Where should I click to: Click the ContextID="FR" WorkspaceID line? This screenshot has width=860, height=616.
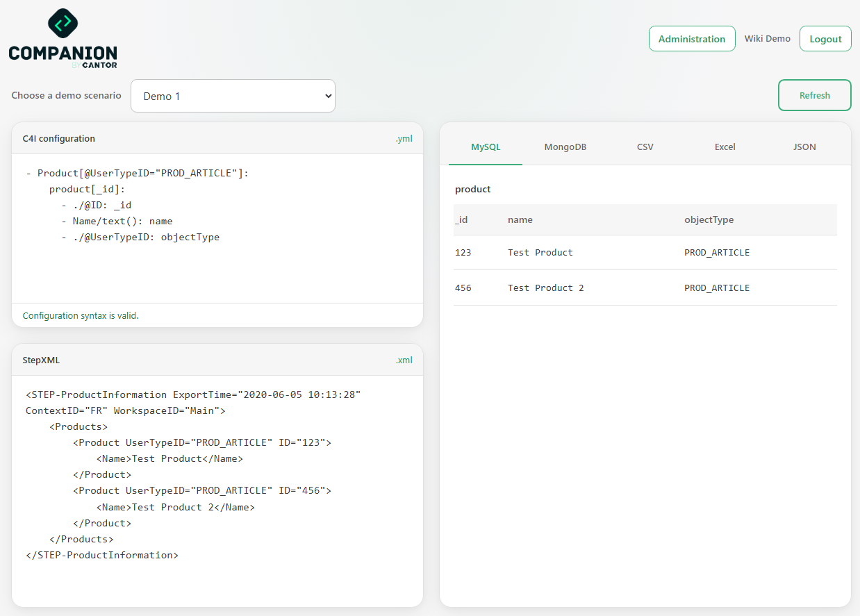pos(126,410)
